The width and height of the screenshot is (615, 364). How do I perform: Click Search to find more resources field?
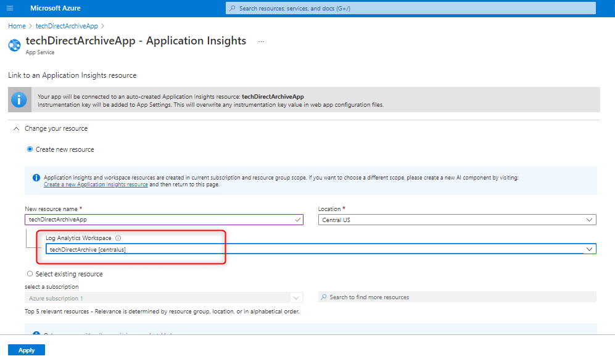click(457, 297)
